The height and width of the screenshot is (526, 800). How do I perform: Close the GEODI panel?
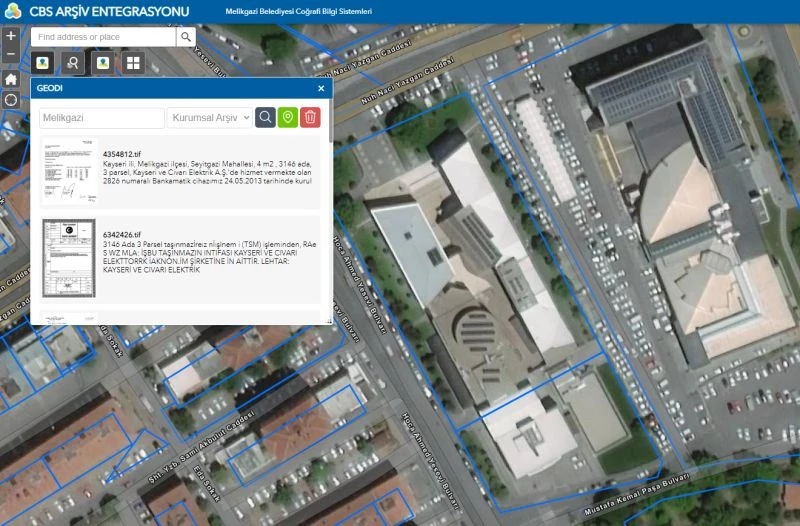click(x=321, y=89)
